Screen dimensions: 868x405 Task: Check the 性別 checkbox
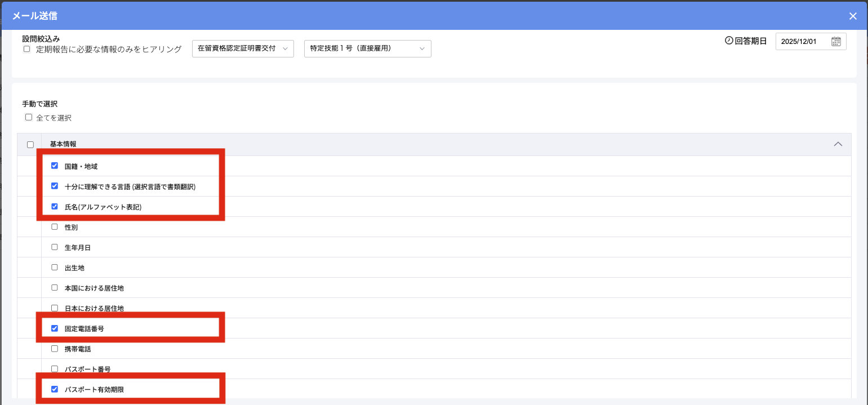pyautogui.click(x=55, y=226)
